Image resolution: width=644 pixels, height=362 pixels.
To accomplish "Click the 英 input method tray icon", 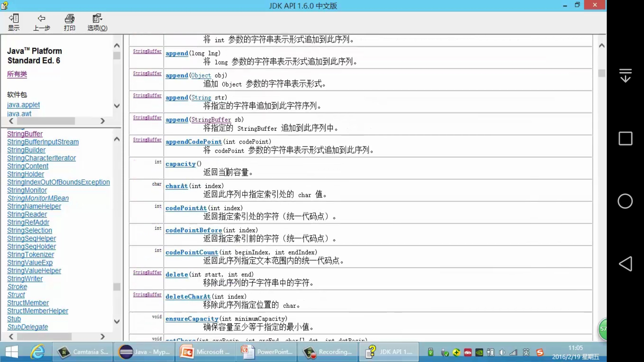I will (x=526, y=352).
